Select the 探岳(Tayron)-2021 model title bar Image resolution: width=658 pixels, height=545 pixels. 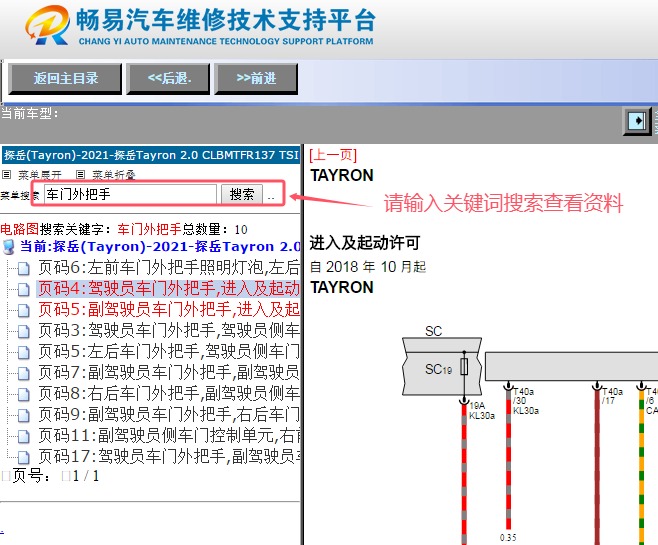[151, 155]
